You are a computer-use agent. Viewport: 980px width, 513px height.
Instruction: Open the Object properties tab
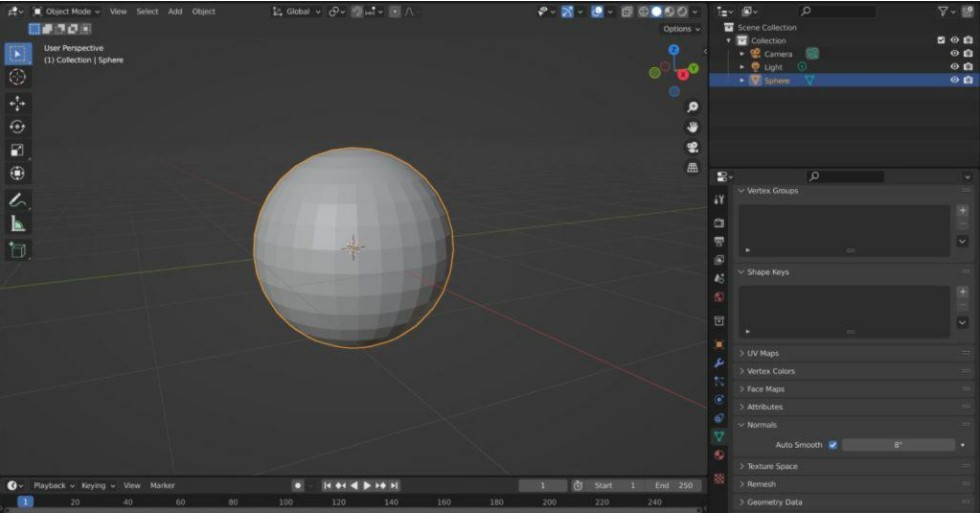[719, 344]
